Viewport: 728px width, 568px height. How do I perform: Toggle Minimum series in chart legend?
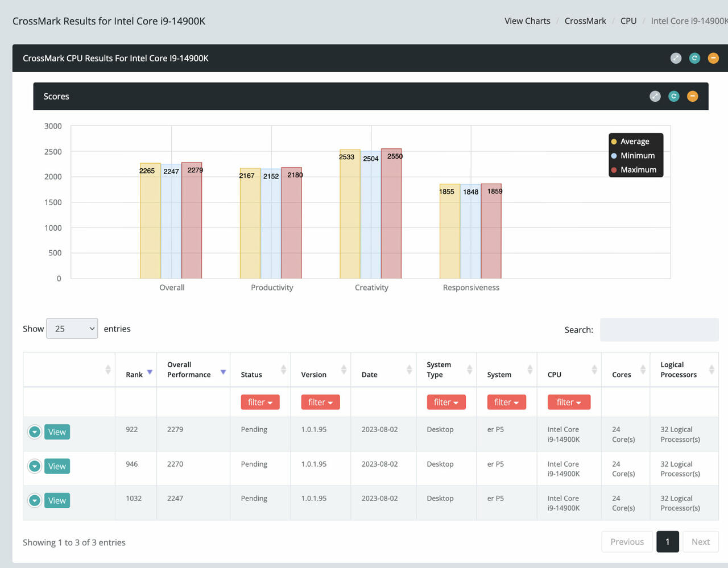point(633,156)
